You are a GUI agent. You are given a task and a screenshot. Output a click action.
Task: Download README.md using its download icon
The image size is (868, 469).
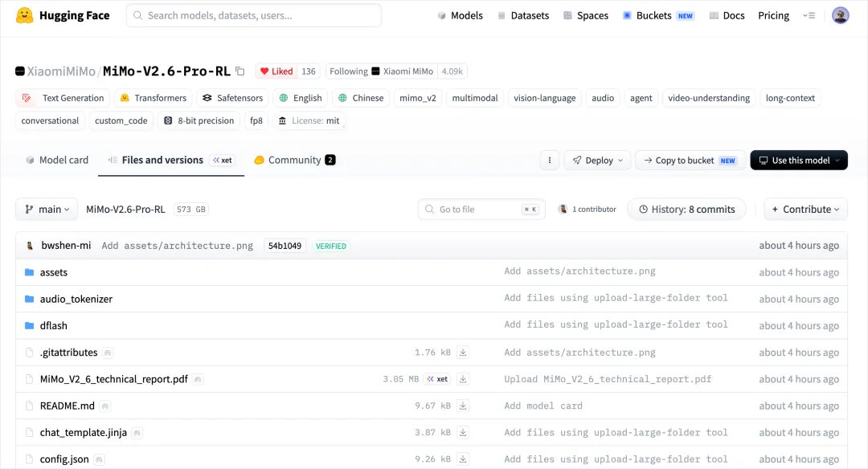tap(464, 406)
